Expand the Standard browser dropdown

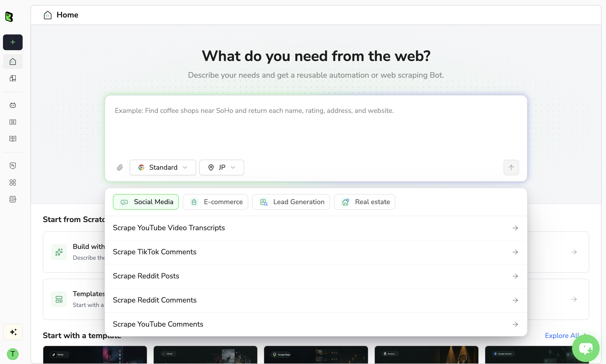[163, 167]
